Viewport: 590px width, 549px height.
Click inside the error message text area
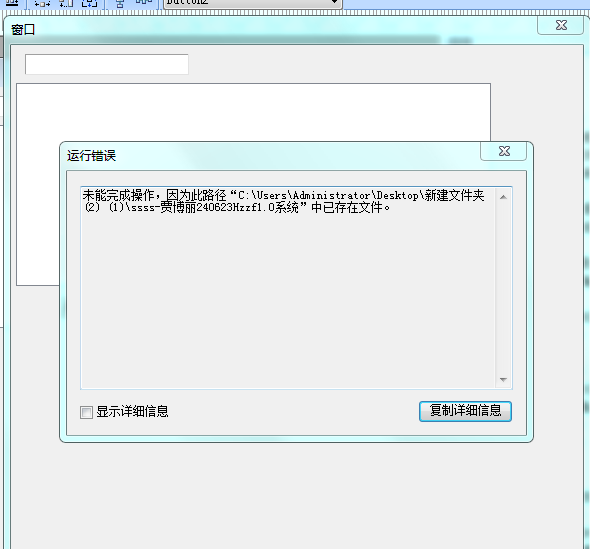(x=288, y=287)
